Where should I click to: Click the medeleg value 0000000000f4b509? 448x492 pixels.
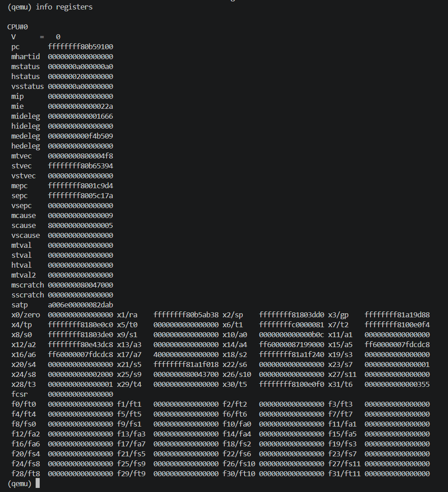(x=80, y=136)
